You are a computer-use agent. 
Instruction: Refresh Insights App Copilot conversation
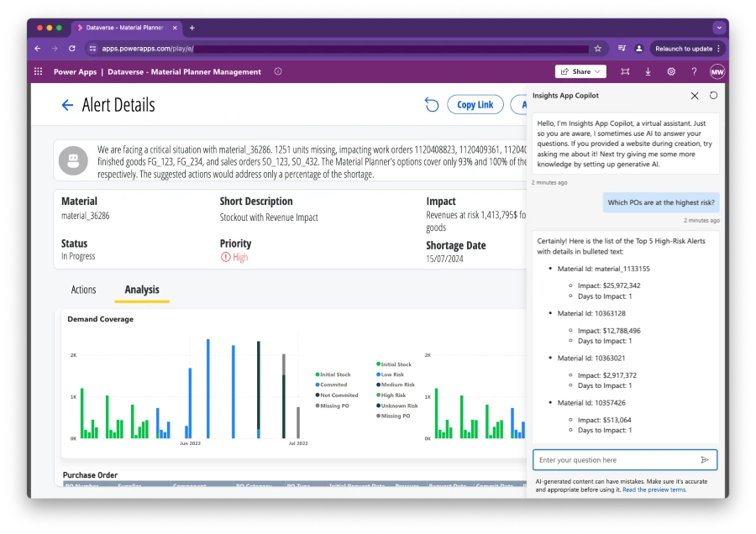[x=714, y=96]
